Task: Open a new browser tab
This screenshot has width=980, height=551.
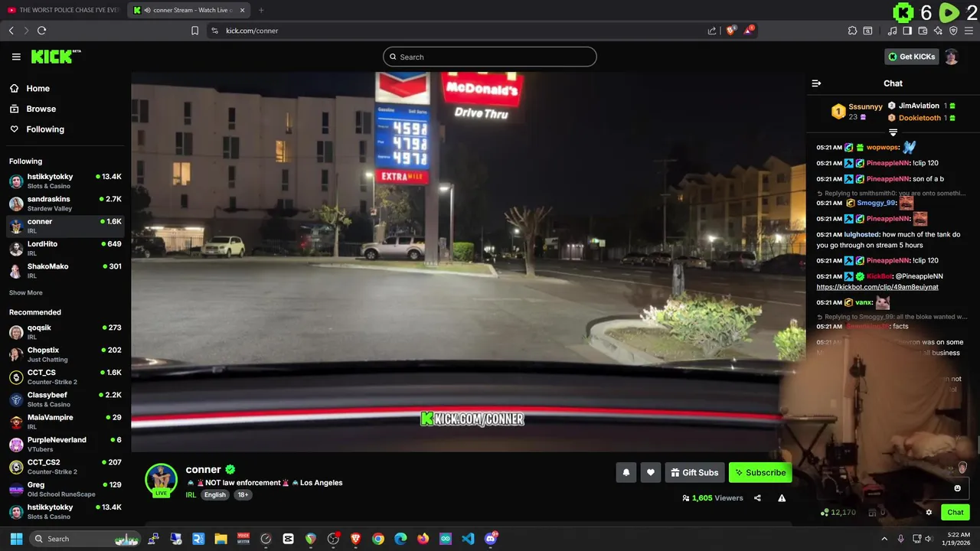Action: point(261,10)
